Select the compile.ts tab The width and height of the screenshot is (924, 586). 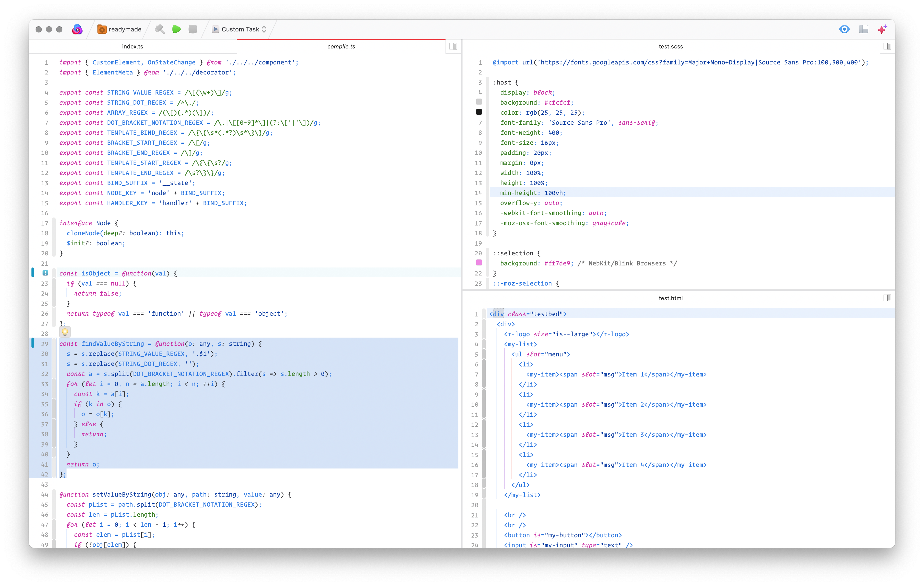341,46
